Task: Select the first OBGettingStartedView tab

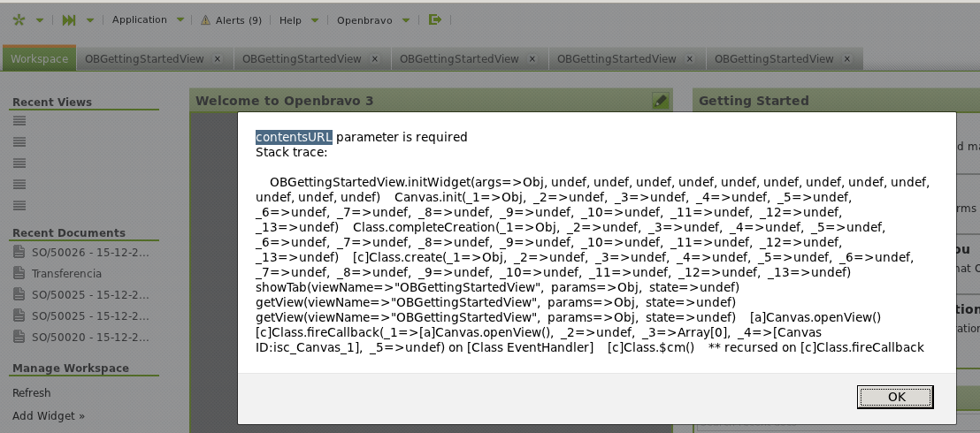Action: coord(144,58)
